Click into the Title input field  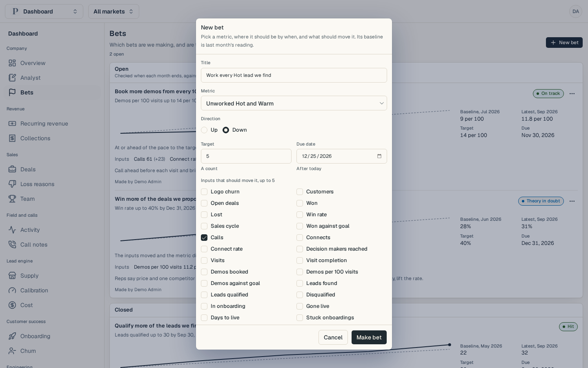pyautogui.click(x=294, y=75)
